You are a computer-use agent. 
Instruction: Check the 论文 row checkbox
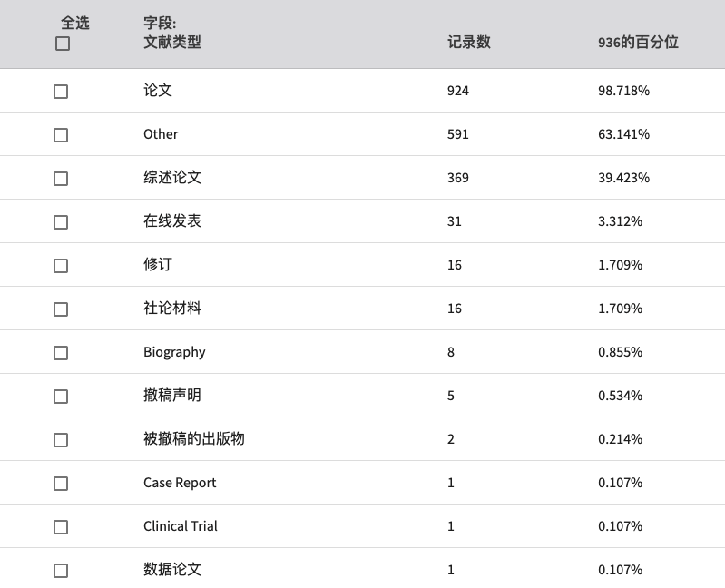(61, 92)
